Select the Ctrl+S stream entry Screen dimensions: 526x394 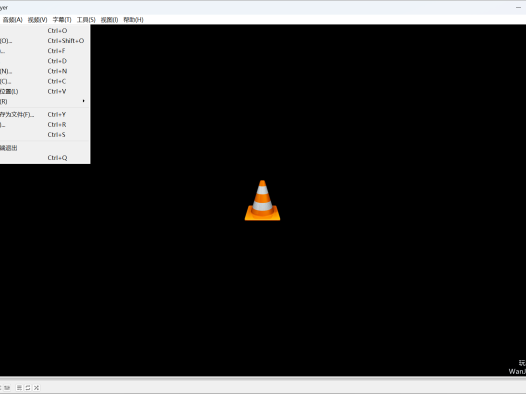click(x=45, y=134)
